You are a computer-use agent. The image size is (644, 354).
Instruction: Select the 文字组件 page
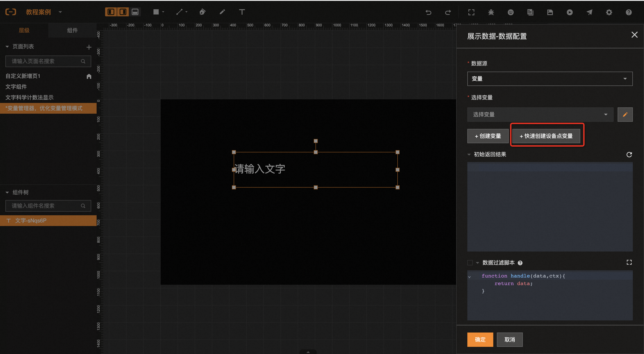coord(16,87)
